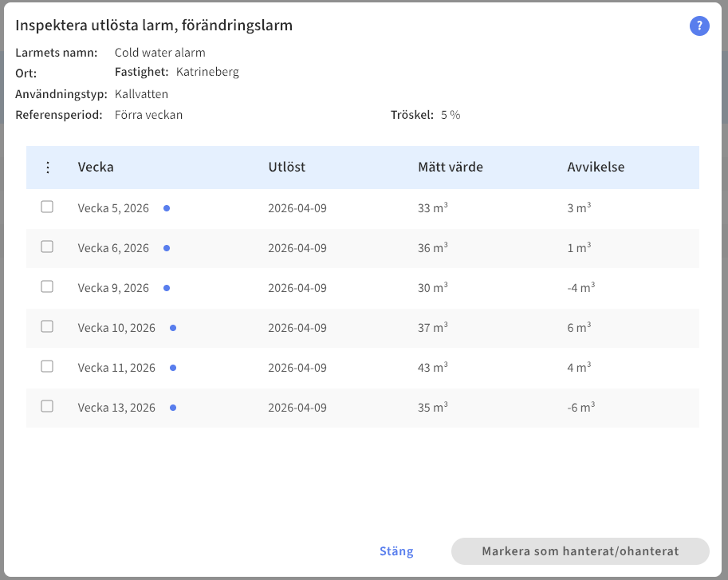
Task: Tick the checkbox for Vecka 6, 2026
Action: click(x=47, y=247)
